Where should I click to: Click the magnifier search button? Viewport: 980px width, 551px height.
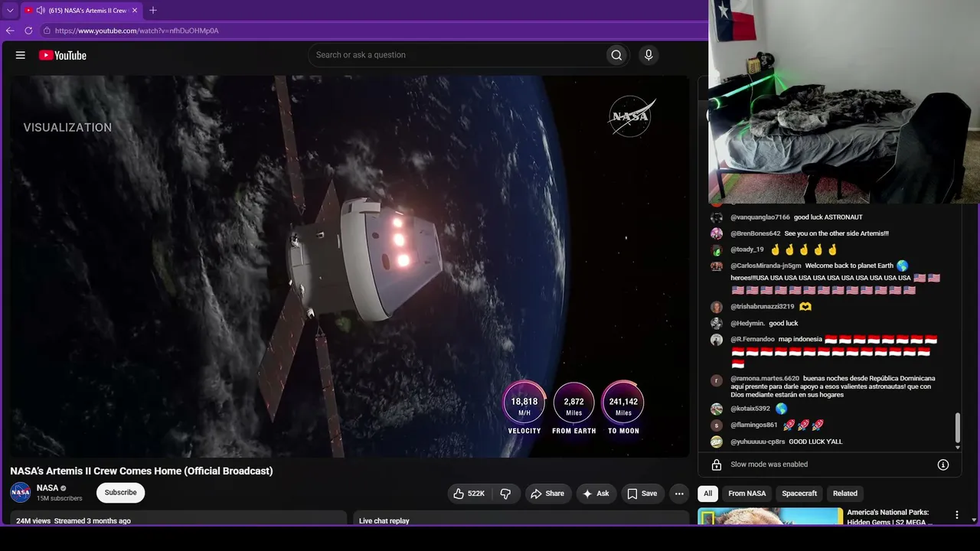[616, 55]
